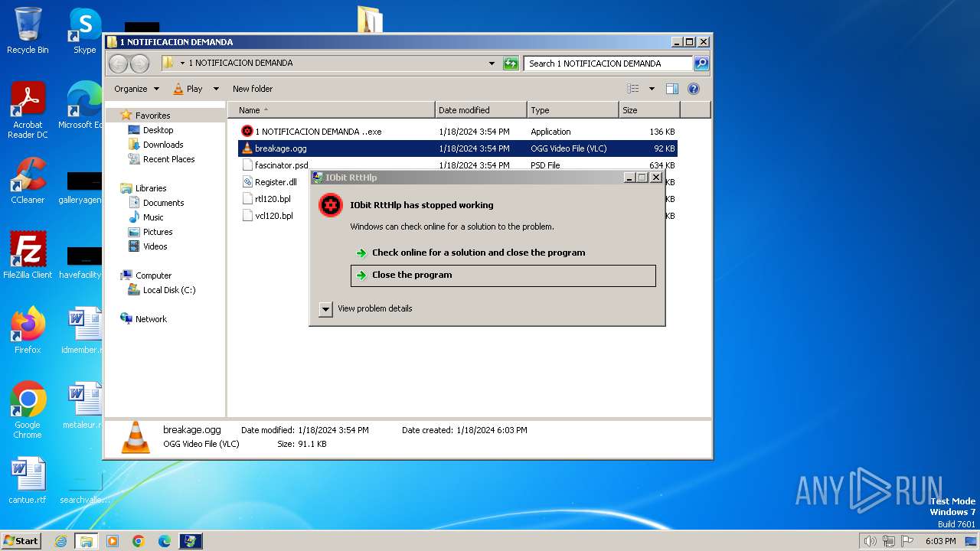Click the volume icon in the system tray

point(870,541)
